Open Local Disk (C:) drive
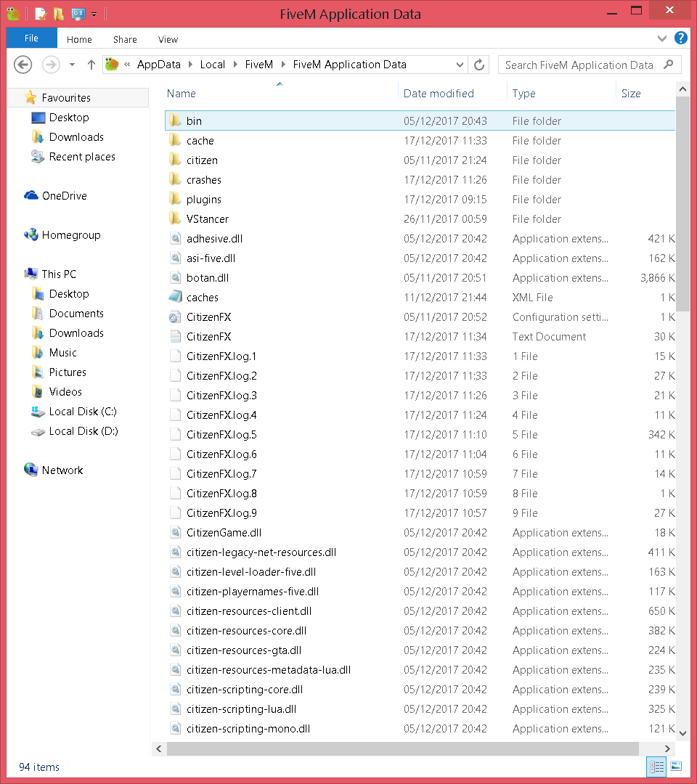Image resolution: width=697 pixels, height=784 pixels. tap(74, 411)
